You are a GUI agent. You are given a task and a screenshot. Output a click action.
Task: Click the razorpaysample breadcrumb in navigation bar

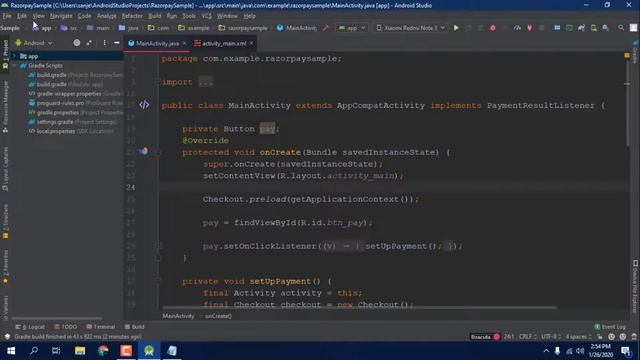coord(243,28)
